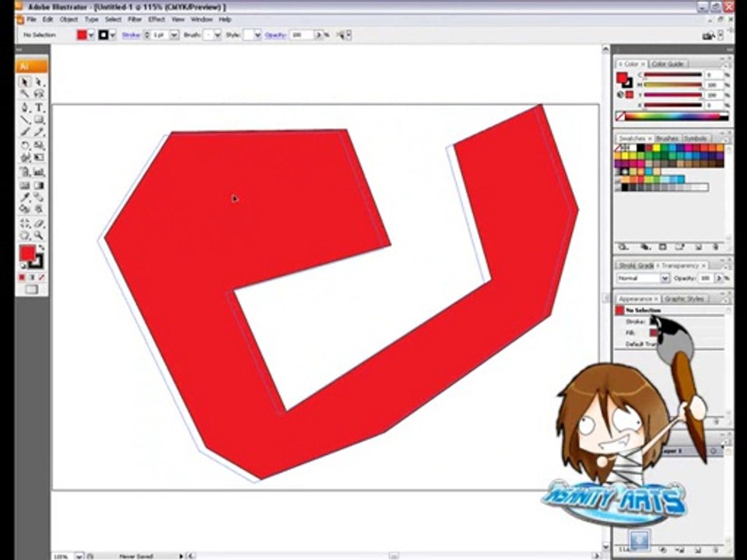The width and height of the screenshot is (747, 560).
Task: Swap fill and stroke in toolbox
Action: pyautogui.click(x=41, y=247)
